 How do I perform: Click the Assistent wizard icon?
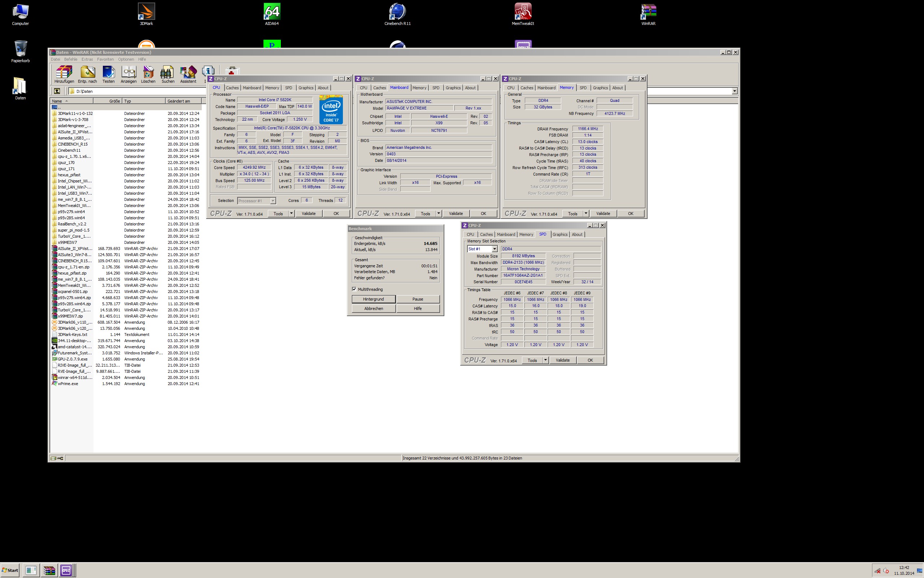(x=188, y=74)
